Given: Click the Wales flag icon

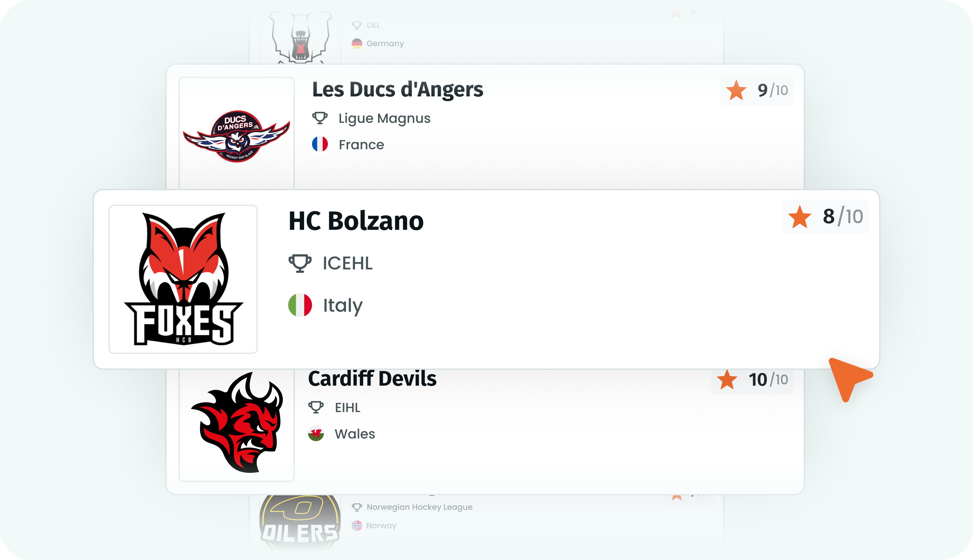Looking at the screenshot, I should tap(316, 434).
